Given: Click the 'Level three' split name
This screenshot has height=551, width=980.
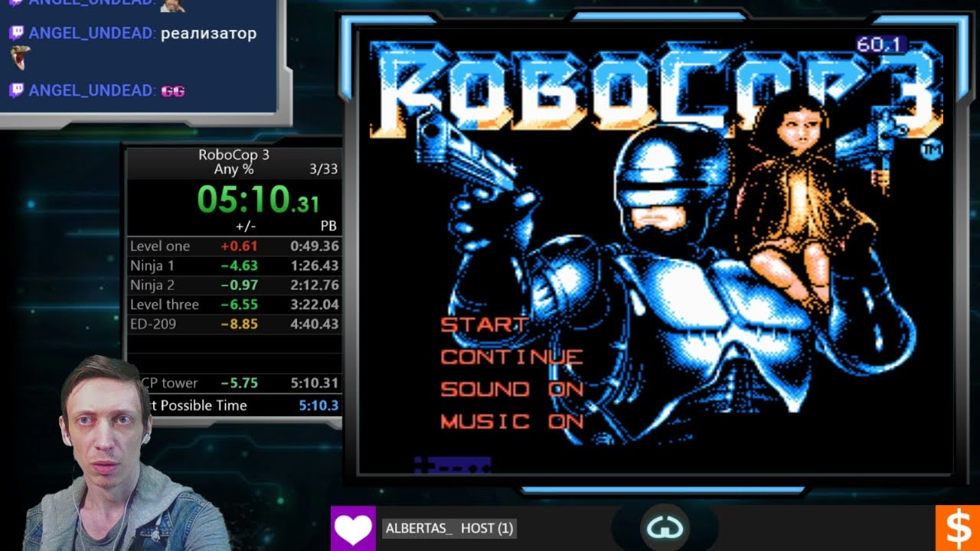Looking at the screenshot, I should tap(165, 305).
